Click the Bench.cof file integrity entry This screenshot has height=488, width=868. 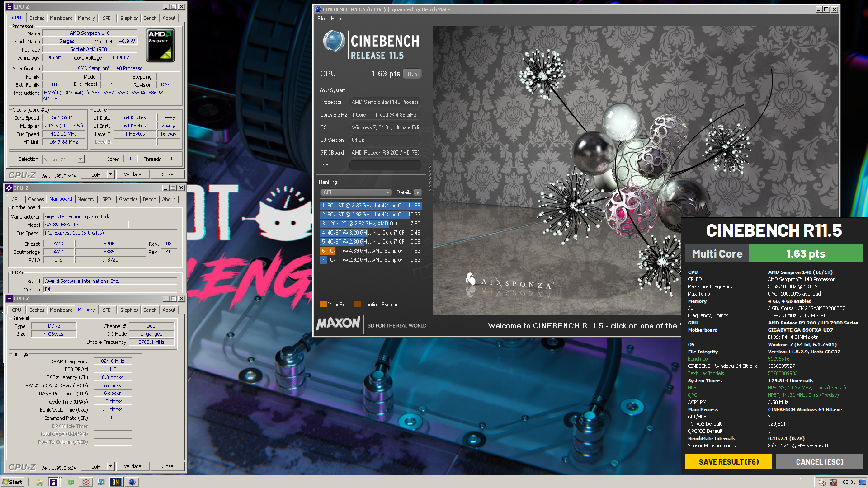click(698, 359)
